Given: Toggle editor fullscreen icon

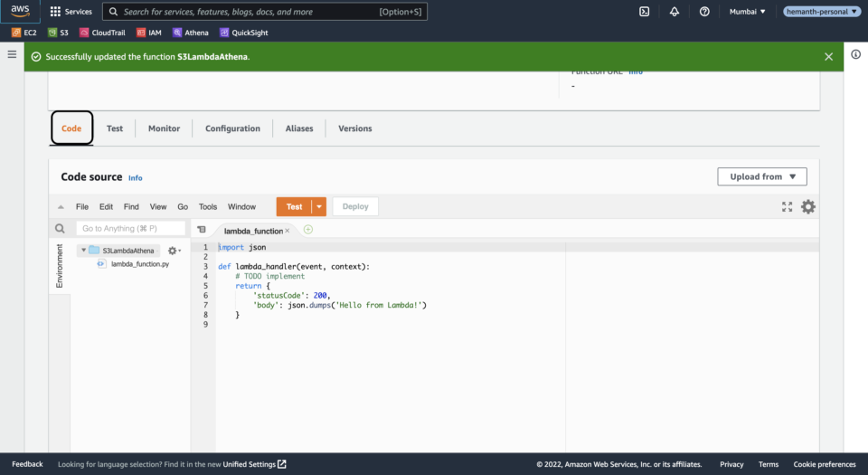Looking at the screenshot, I should (787, 206).
